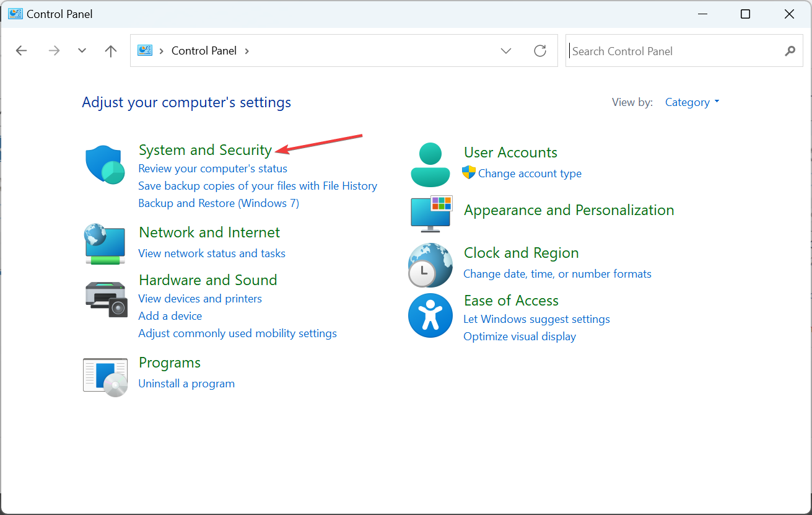Click the Up navigation arrow
The height and width of the screenshot is (515, 812).
click(x=110, y=50)
